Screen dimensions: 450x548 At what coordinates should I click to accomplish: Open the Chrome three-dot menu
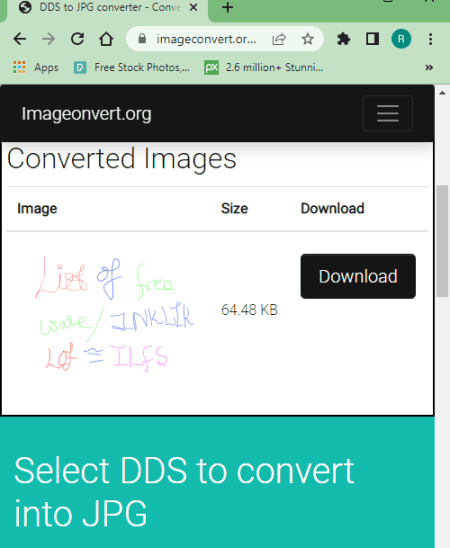430,39
